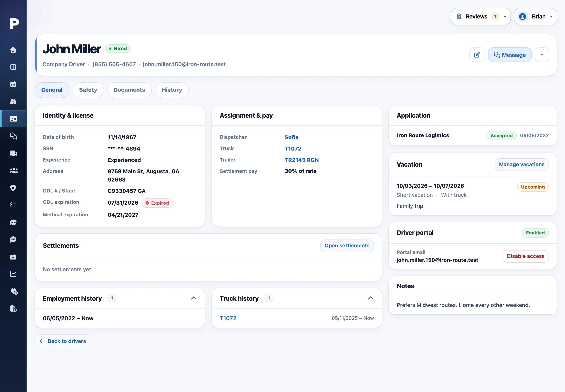Open the home icon in sidebar
This screenshot has width=565, height=392.
point(13,50)
